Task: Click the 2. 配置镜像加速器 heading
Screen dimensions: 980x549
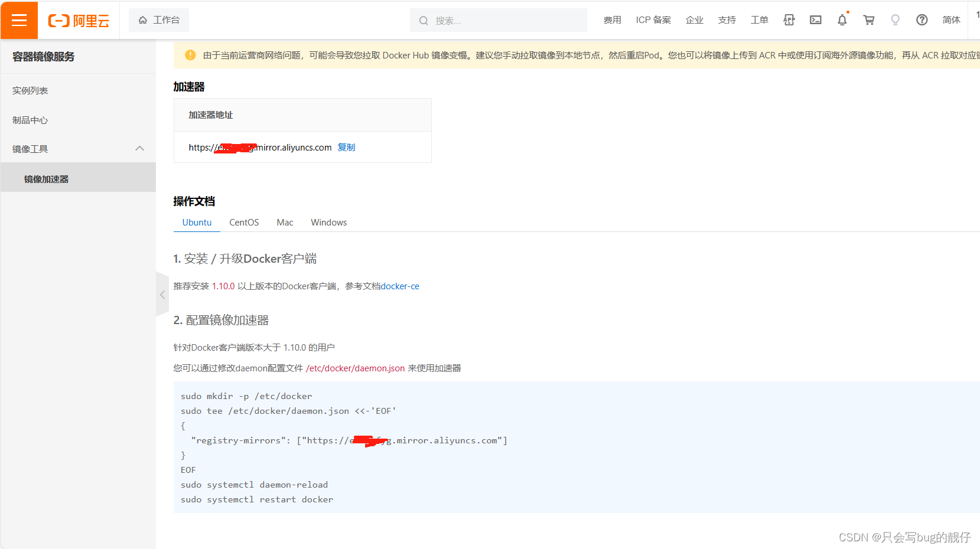Action: tap(221, 320)
